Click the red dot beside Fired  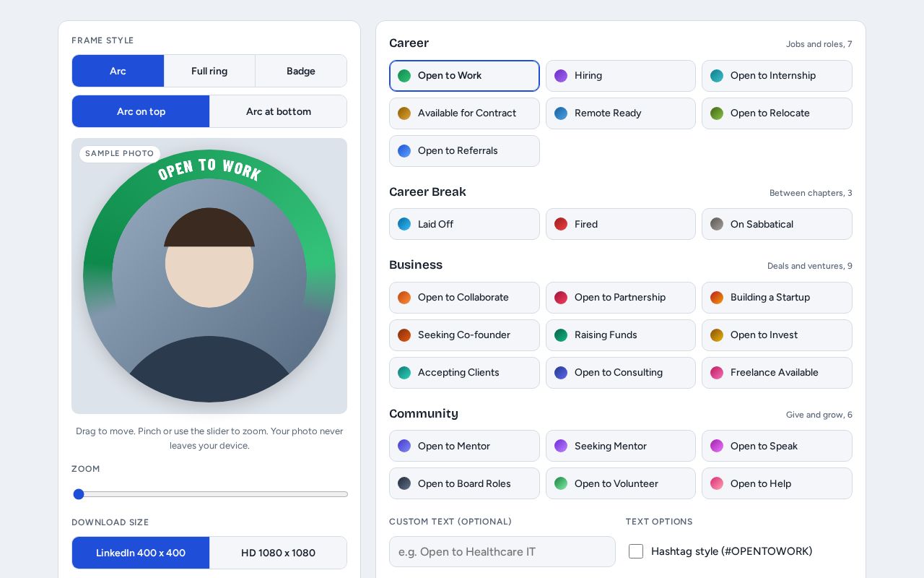pos(561,224)
